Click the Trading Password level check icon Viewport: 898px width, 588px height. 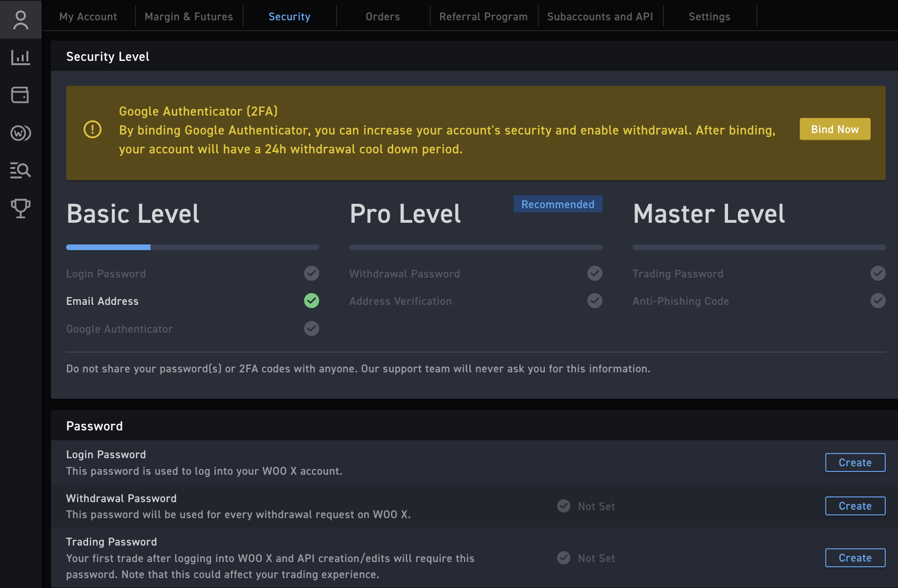[x=878, y=273]
